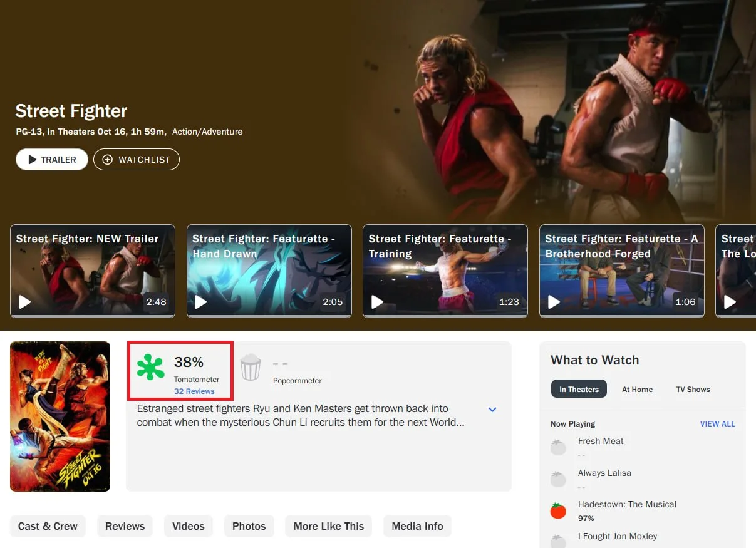Jump to Photos section
Image resolution: width=756 pixels, height=548 pixels.
click(x=249, y=526)
